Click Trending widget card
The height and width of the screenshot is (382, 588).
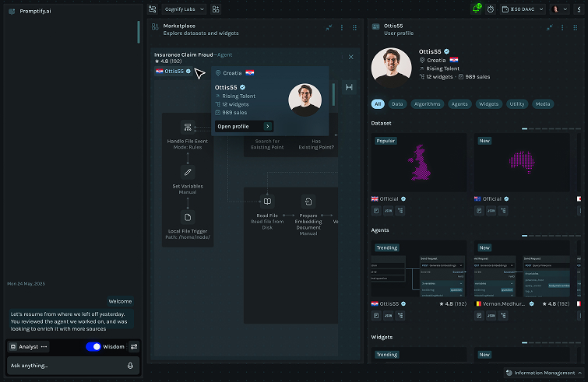click(419, 355)
